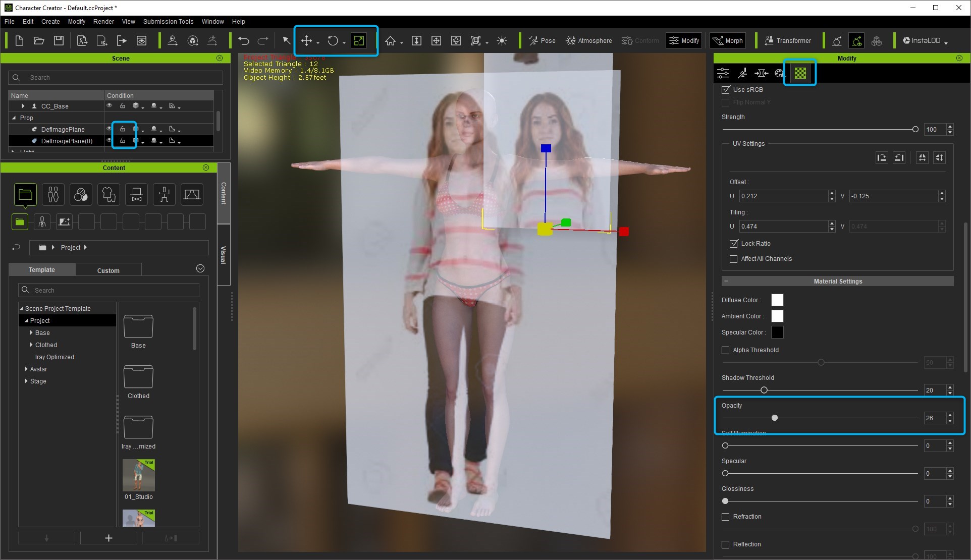Select the Pose tool in toolbar
971x560 pixels.
pyautogui.click(x=541, y=41)
